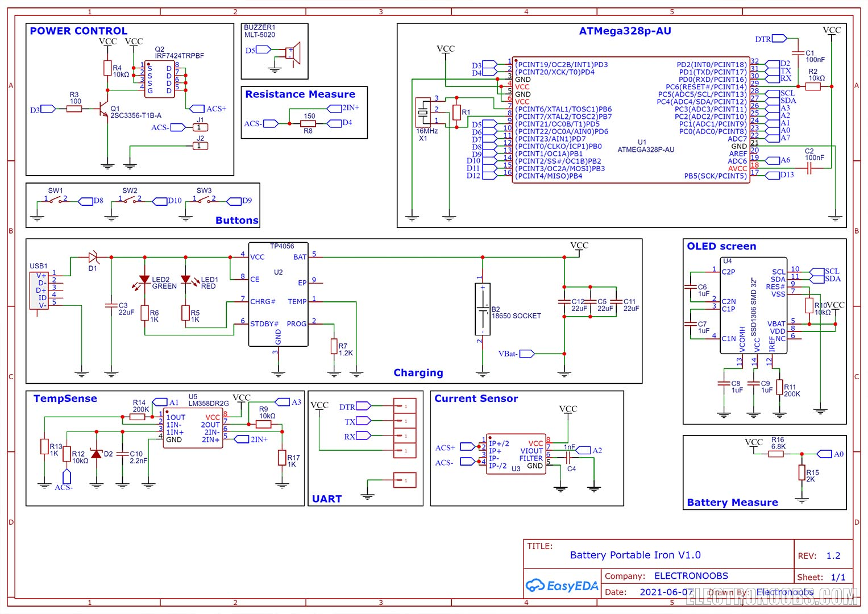
Task: Click the sheet value "1/1"
Action: (838, 578)
